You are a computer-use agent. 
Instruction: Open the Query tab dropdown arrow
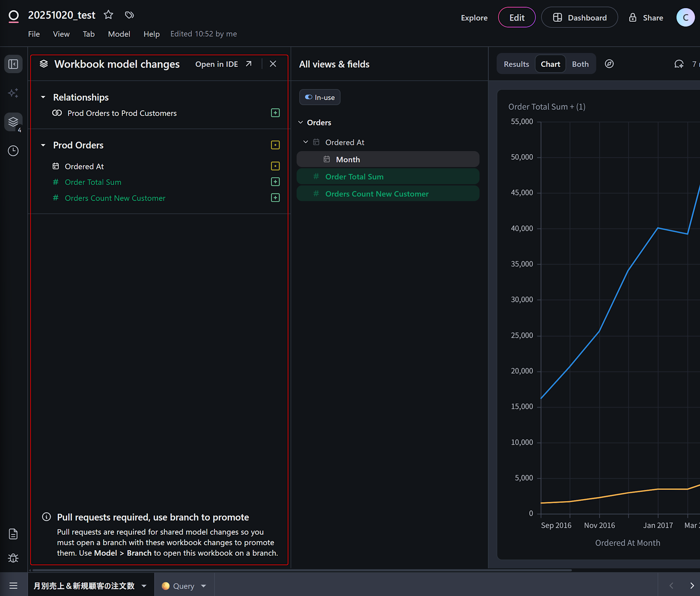tap(204, 586)
